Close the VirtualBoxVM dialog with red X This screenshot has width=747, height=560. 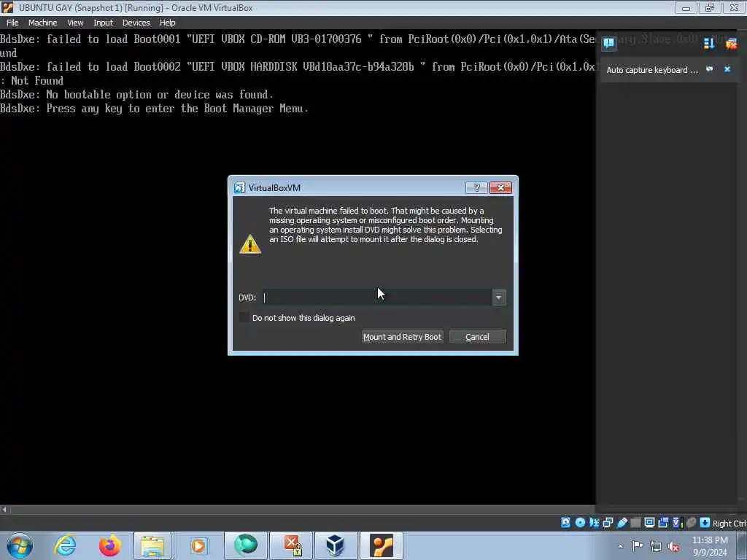coord(500,187)
